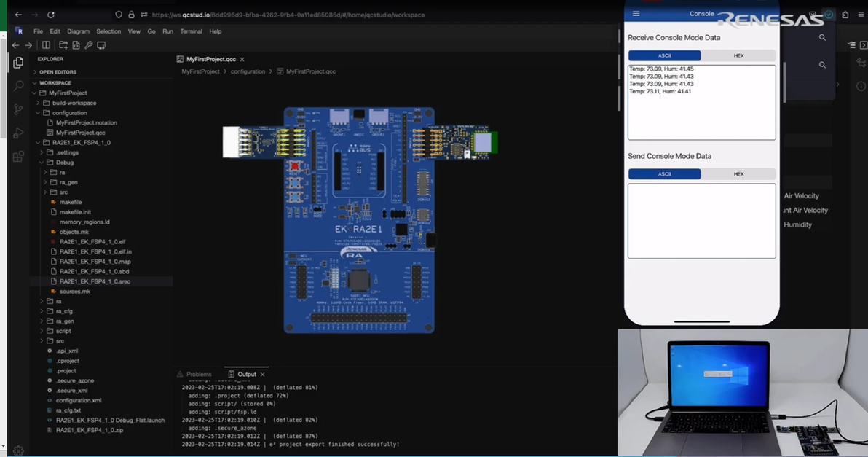This screenshot has width=868, height=457.
Task: Open configuration.xml file
Action: click(79, 400)
